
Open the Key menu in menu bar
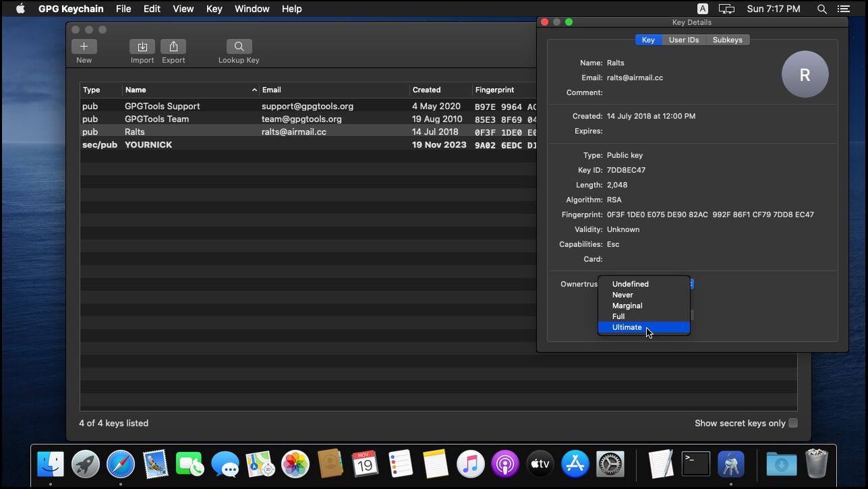(214, 9)
